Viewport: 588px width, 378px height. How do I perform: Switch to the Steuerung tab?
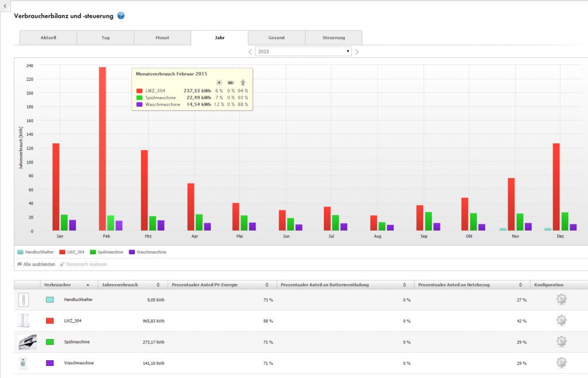333,38
